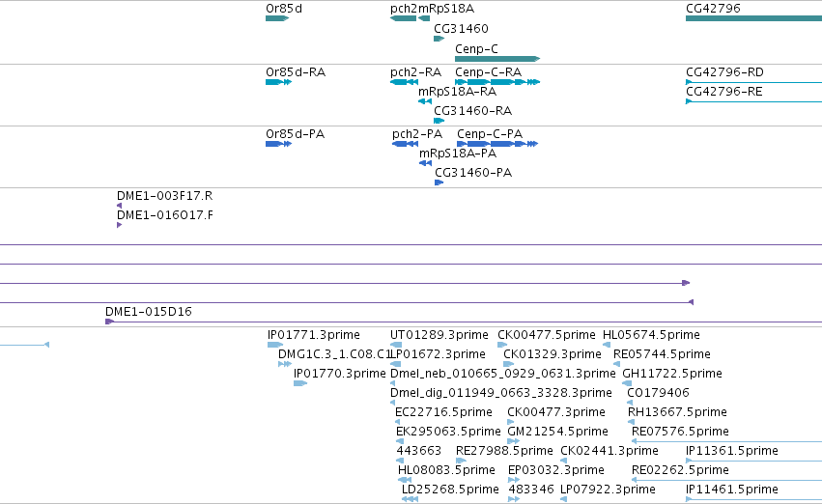Click the UT01289.3prime EST label

click(x=439, y=335)
